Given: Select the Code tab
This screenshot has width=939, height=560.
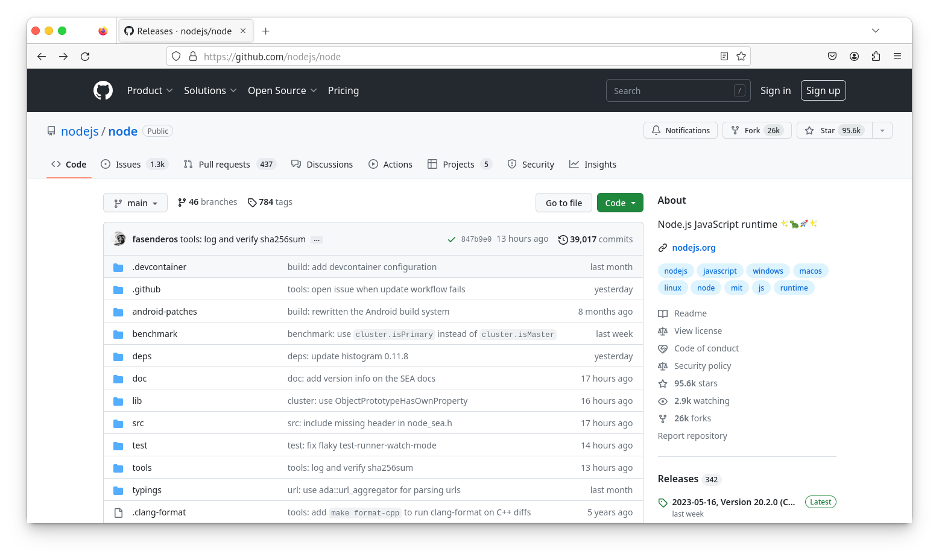Looking at the screenshot, I should [69, 165].
